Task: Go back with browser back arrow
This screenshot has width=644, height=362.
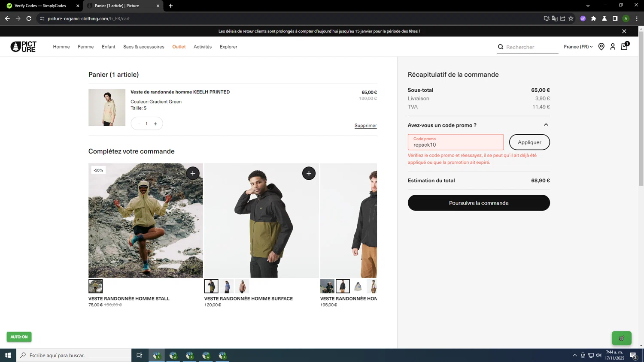Action: pyautogui.click(x=7, y=18)
